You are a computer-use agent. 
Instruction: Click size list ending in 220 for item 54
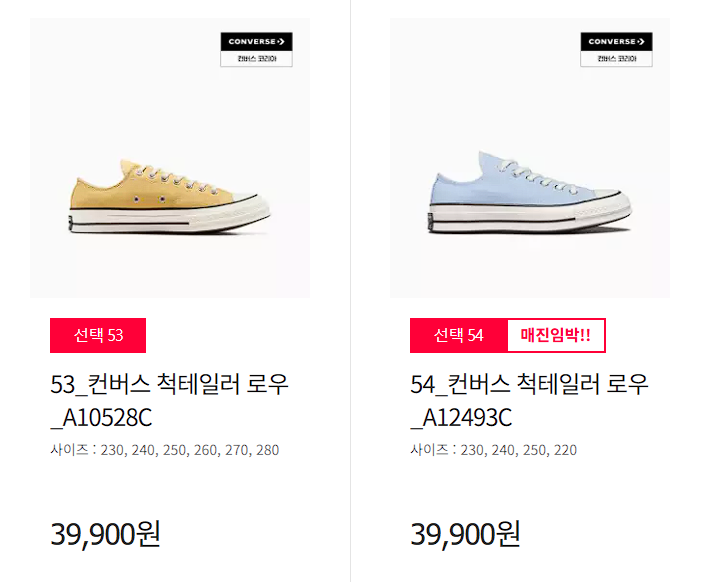point(493,450)
